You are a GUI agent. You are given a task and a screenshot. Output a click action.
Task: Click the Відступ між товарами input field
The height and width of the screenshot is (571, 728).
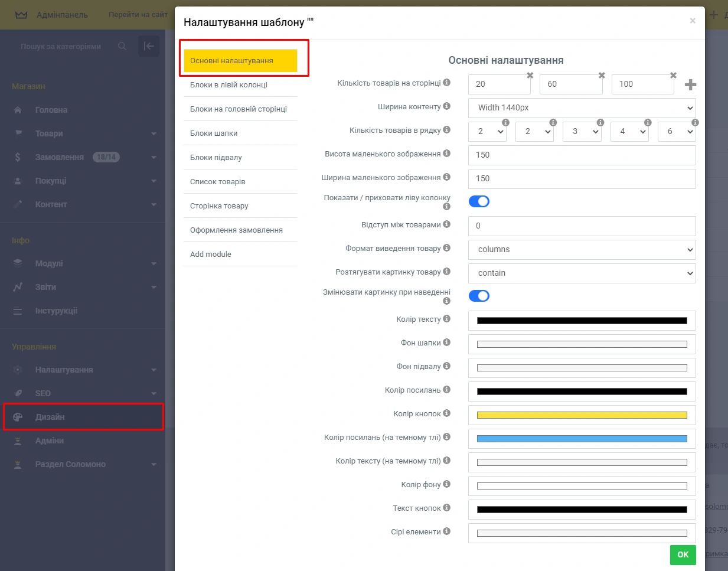[x=582, y=226]
